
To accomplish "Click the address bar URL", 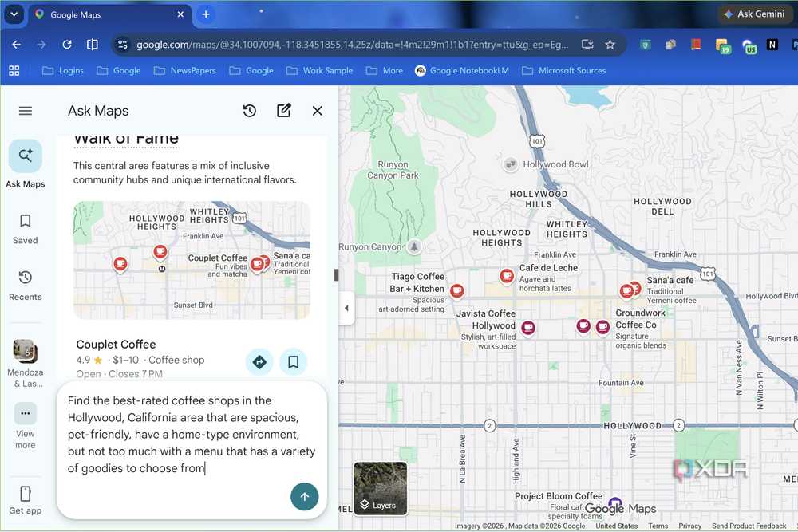I will tap(352, 45).
